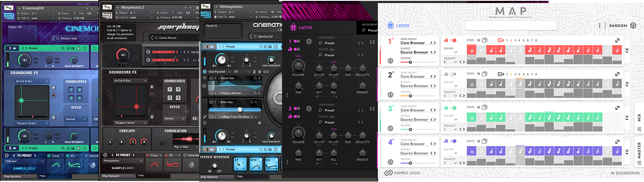Open the three-dot options menu in MAP
This screenshot has width=644, height=182.
coord(600,26)
